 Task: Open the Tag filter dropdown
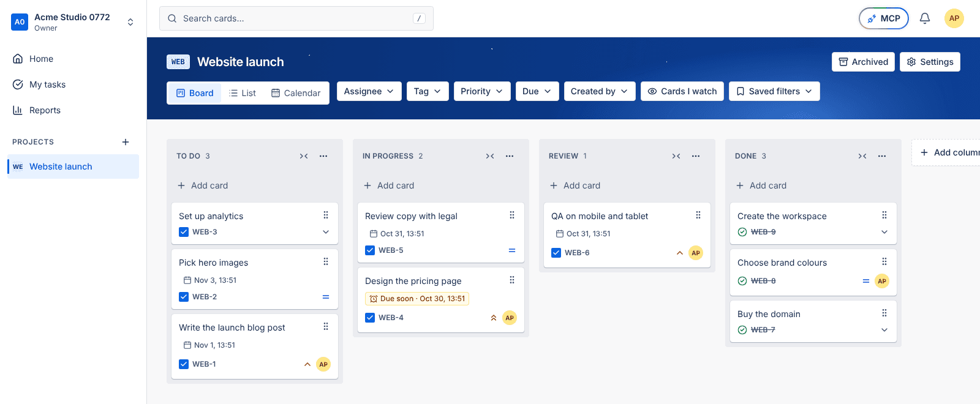[x=428, y=91]
